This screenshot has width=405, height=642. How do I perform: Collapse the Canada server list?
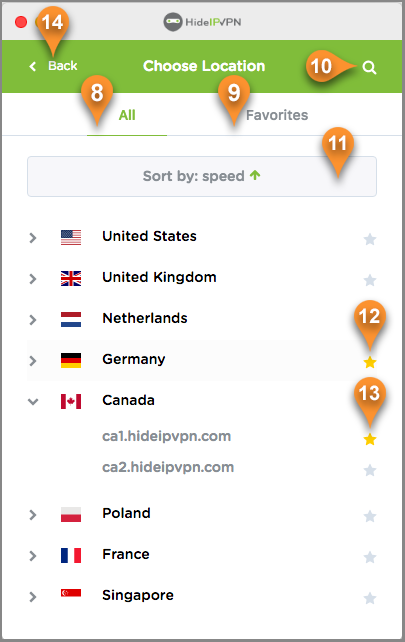tap(33, 402)
